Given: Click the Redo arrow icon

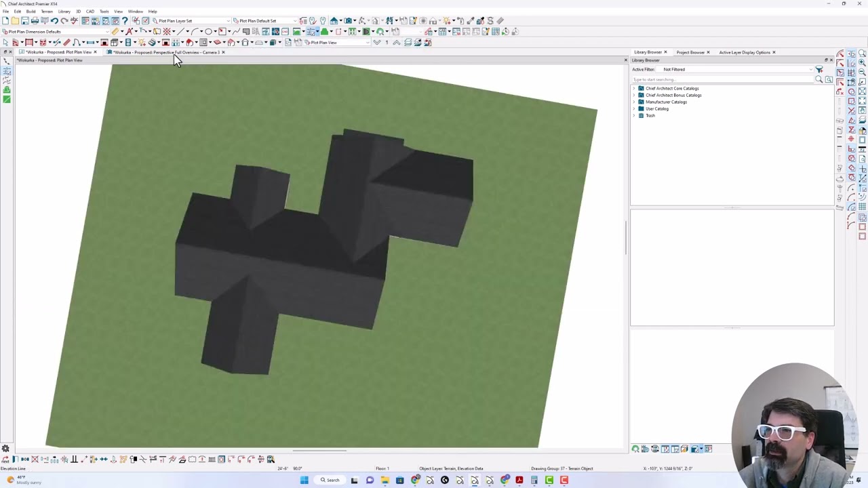Looking at the screenshot, I should point(64,21).
